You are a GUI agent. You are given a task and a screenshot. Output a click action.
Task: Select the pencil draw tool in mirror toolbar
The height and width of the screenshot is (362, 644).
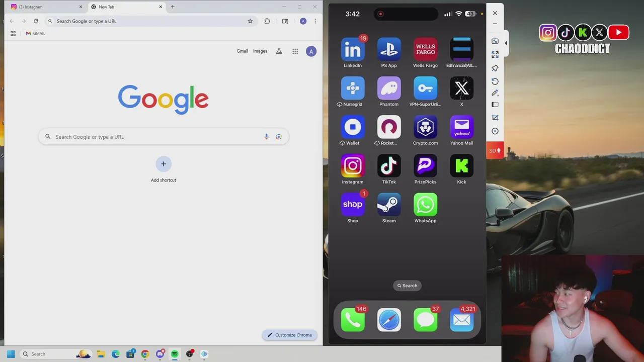[495, 93]
